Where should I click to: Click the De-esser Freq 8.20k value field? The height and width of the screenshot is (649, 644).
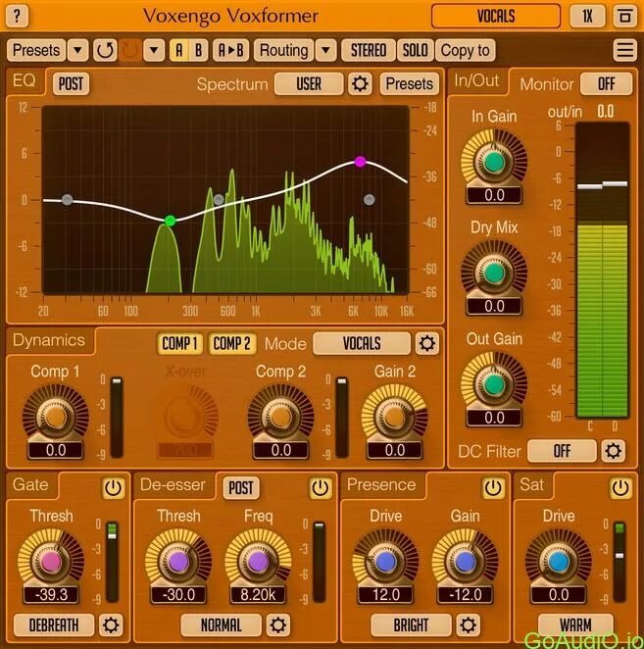(258, 595)
